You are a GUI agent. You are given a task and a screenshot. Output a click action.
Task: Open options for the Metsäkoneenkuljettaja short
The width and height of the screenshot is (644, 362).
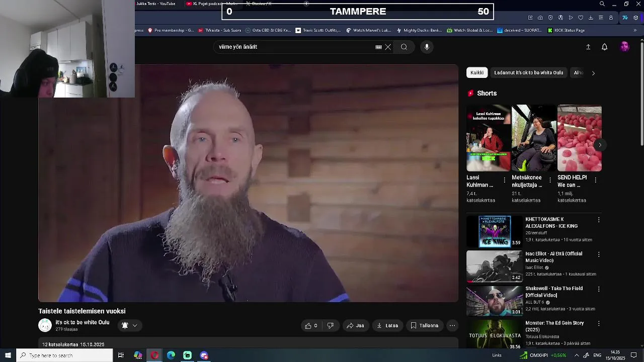(550, 180)
